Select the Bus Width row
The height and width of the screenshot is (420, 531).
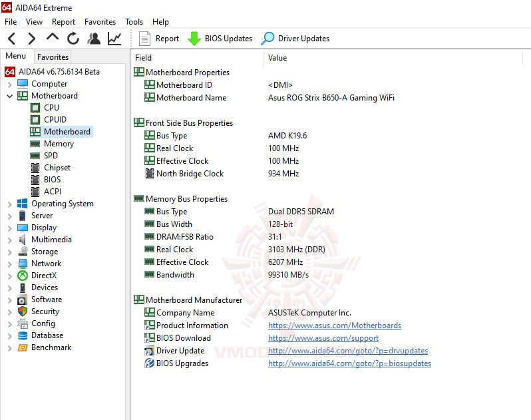(x=218, y=224)
